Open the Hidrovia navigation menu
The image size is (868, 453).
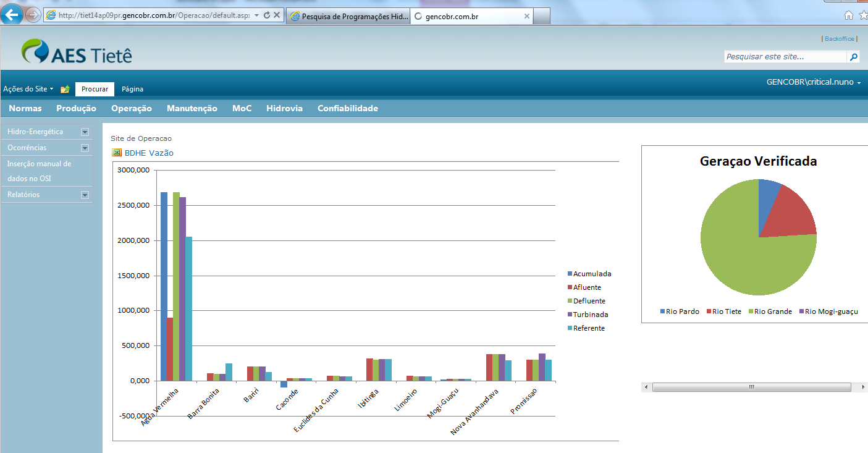coord(285,108)
